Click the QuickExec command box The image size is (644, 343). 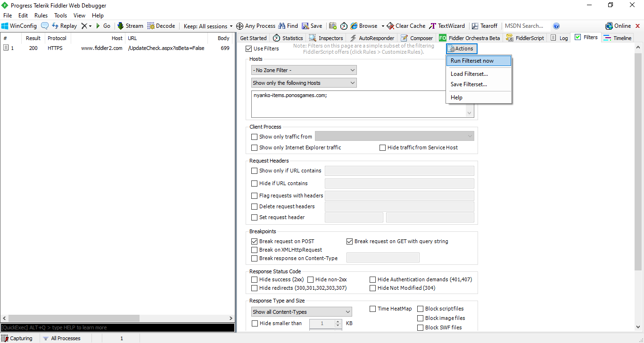[x=117, y=327]
